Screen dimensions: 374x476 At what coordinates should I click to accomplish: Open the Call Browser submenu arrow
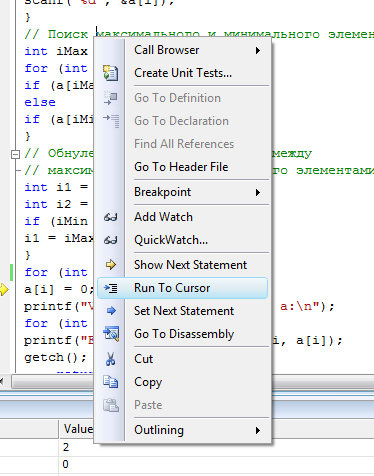coord(258,50)
